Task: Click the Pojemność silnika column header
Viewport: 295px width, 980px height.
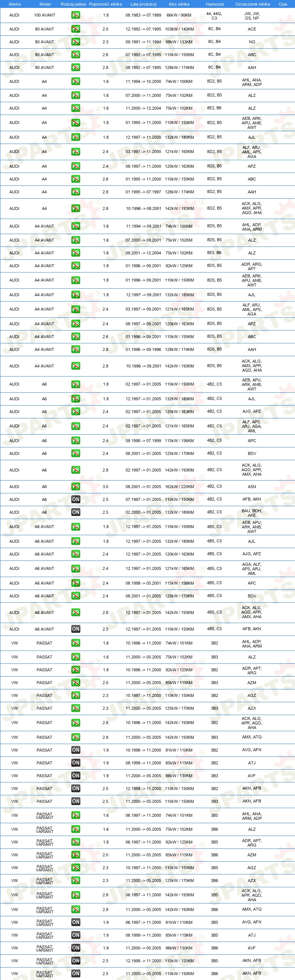Action: (106, 4)
